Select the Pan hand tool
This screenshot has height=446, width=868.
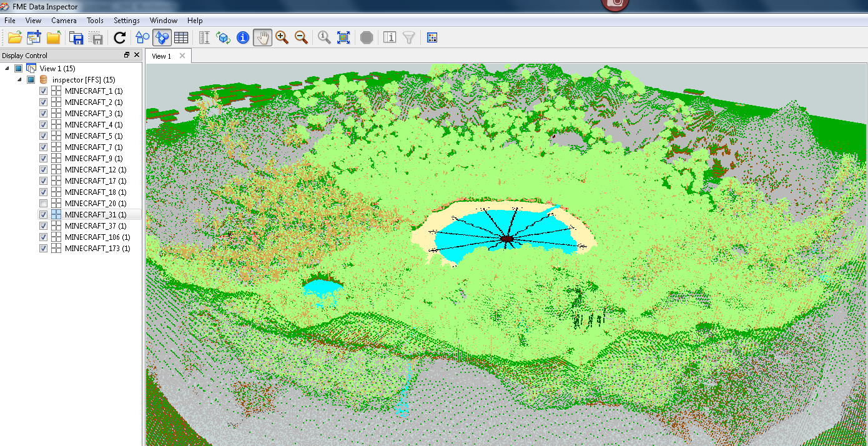(x=262, y=37)
